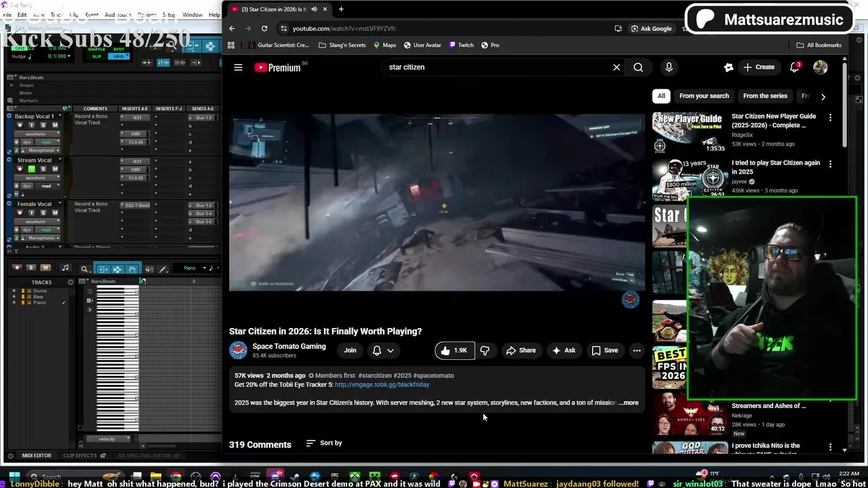Click the Ask button under the video
The height and width of the screenshot is (488, 868).
(x=564, y=350)
